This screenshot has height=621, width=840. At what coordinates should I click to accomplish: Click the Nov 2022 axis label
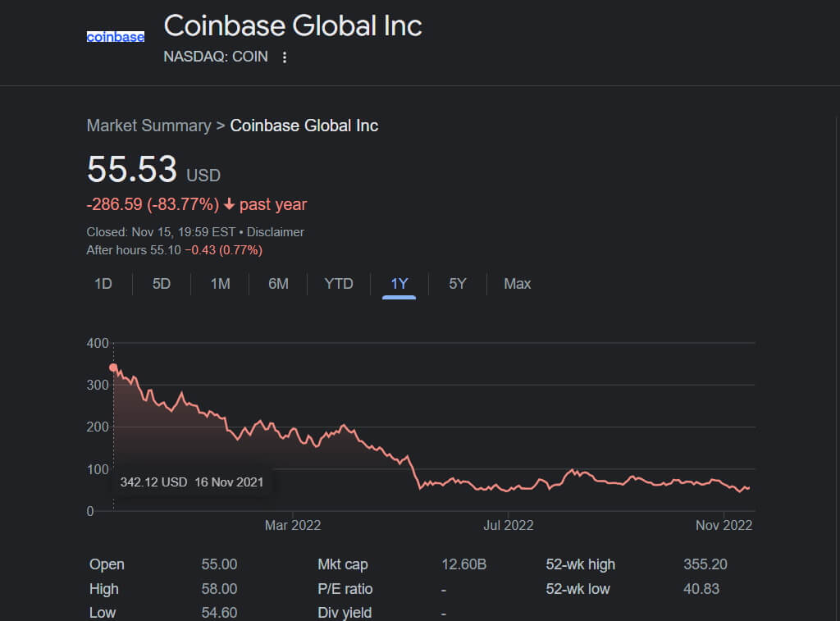724,525
